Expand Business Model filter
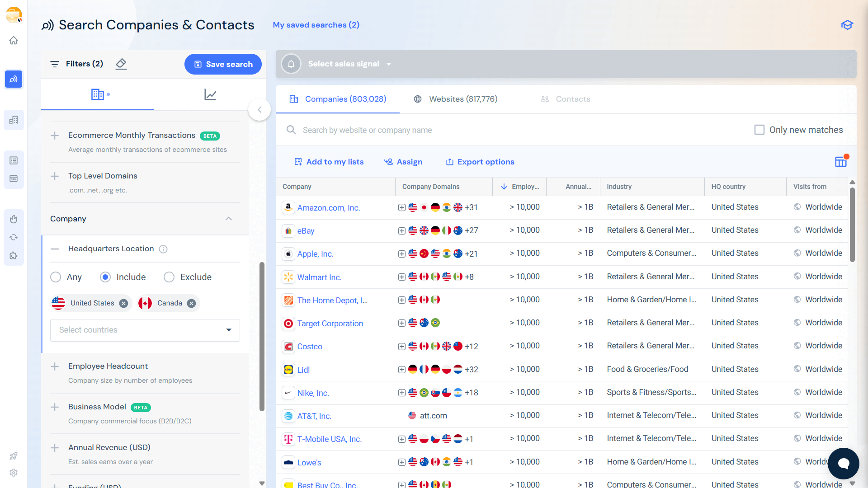 click(x=55, y=407)
